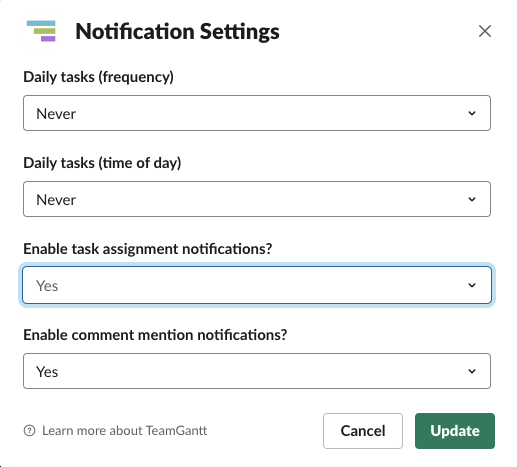This screenshot has width=517, height=467.
Task: Click chevron arrow in time of day select
Action: pyautogui.click(x=472, y=199)
